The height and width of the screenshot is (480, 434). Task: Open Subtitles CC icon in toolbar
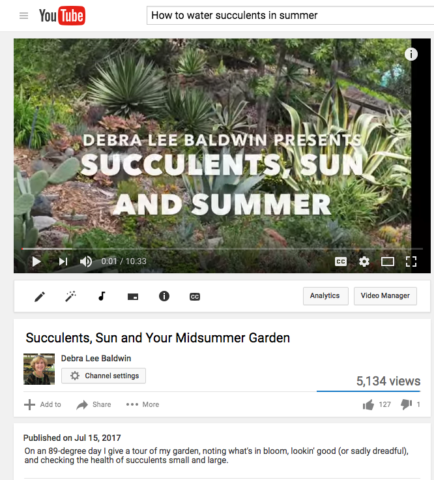195,296
